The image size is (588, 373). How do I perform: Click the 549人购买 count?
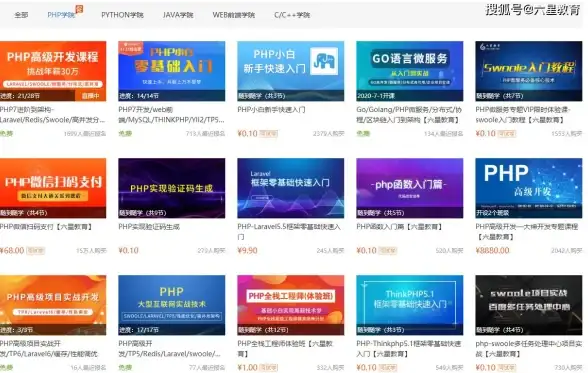click(x=449, y=368)
